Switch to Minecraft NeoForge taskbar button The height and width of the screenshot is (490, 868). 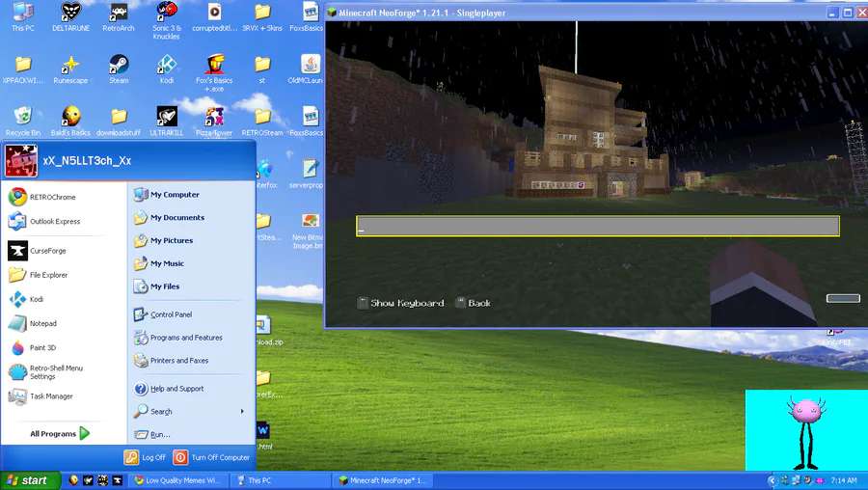click(x=383, y=480)
